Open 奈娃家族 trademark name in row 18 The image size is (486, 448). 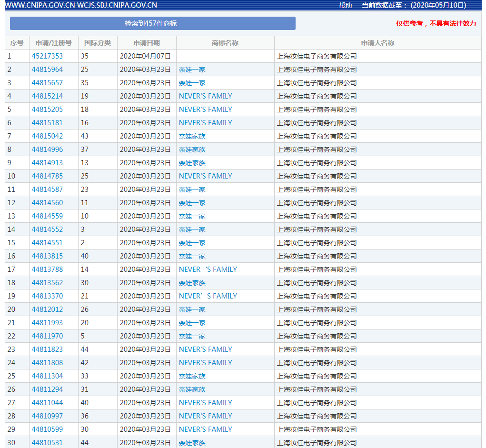(x=192, y=283)
